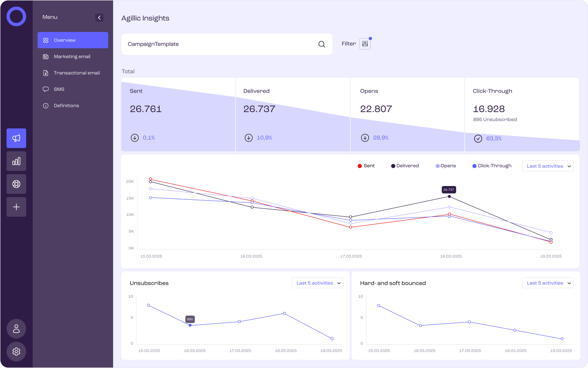Select the SMS menu entry
The image size is (588, 368).
point(59,89)
